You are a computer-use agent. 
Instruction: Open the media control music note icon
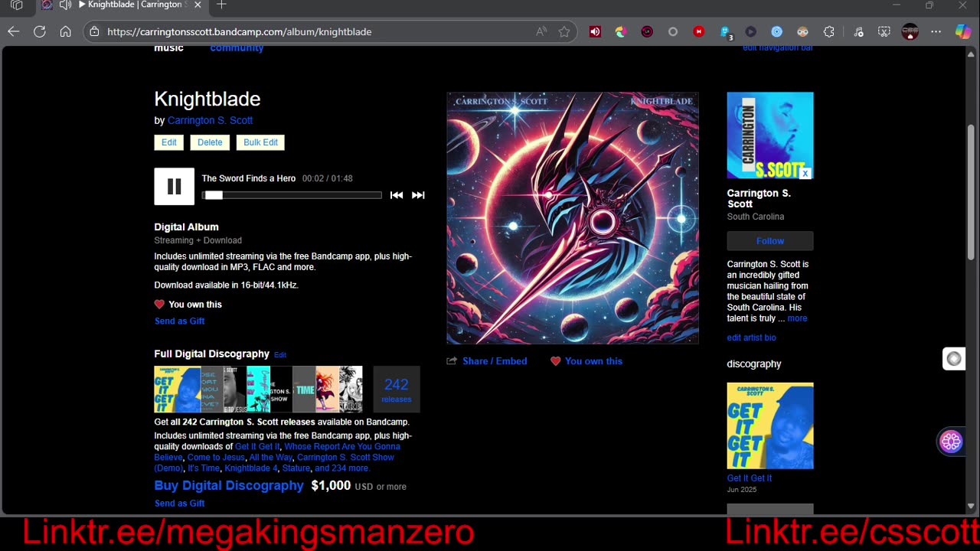[x=858, y=31]
